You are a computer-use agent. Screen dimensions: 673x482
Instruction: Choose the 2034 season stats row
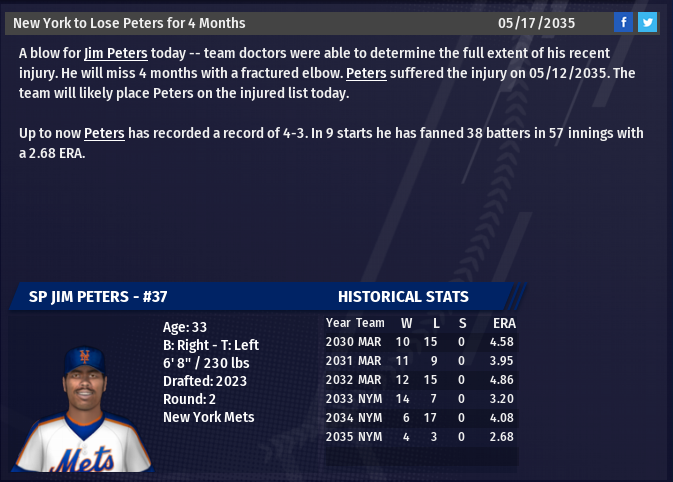click(x=420, y=418)
